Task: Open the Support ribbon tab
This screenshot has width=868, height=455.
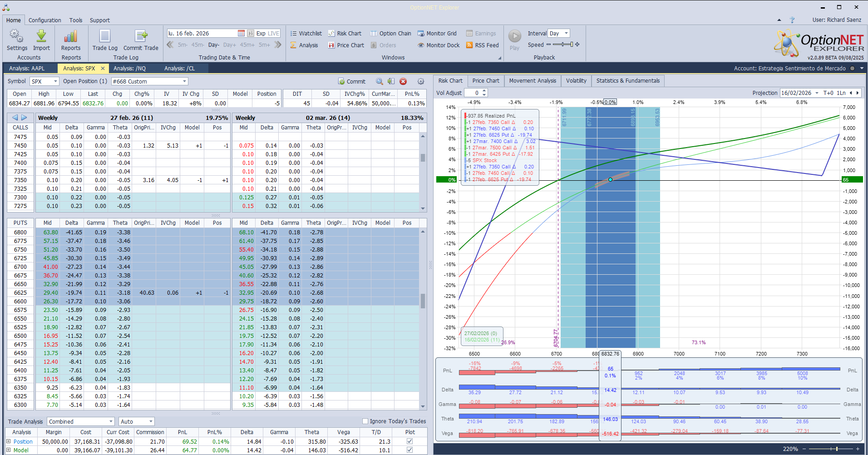Action: tap(100, 20)
